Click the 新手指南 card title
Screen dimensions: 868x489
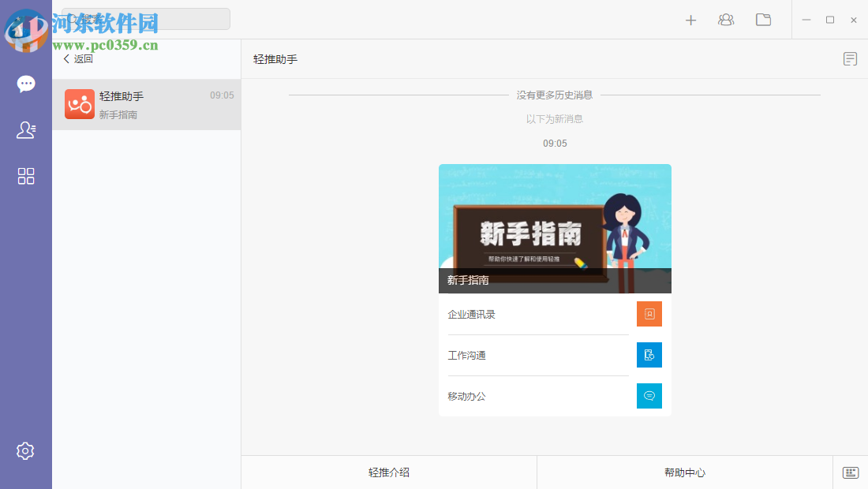[467, 279]
